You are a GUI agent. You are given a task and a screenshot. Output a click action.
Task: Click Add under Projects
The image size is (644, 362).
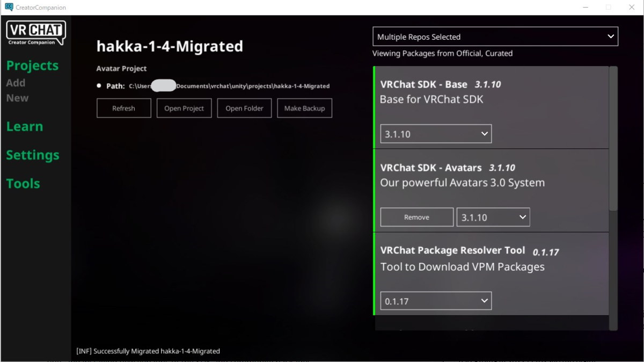(16, 82)
